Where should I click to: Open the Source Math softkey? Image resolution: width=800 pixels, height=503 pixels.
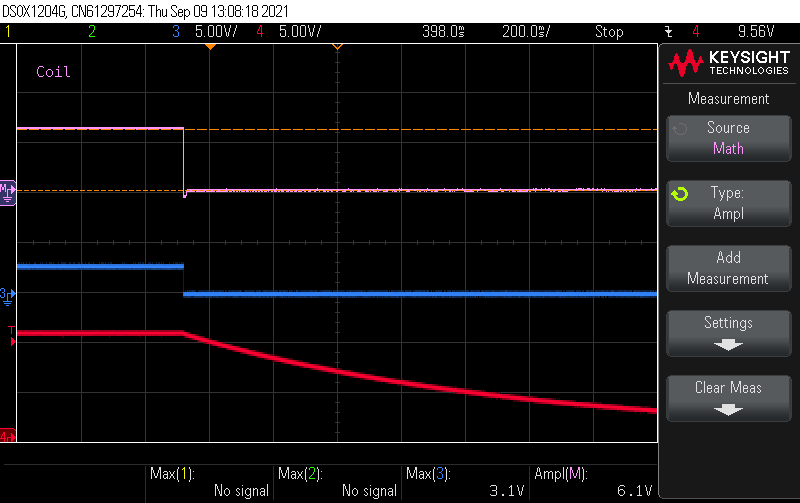pos(729,138)
